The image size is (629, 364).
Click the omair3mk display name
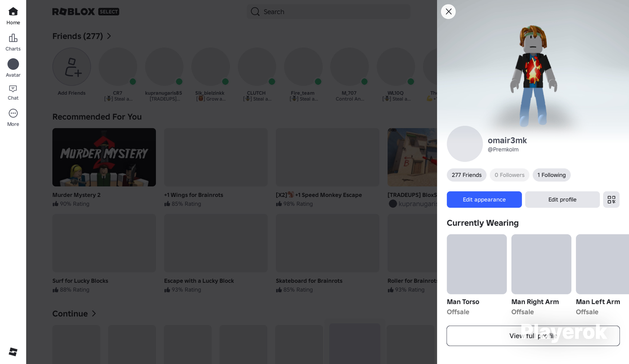(507, 141)
